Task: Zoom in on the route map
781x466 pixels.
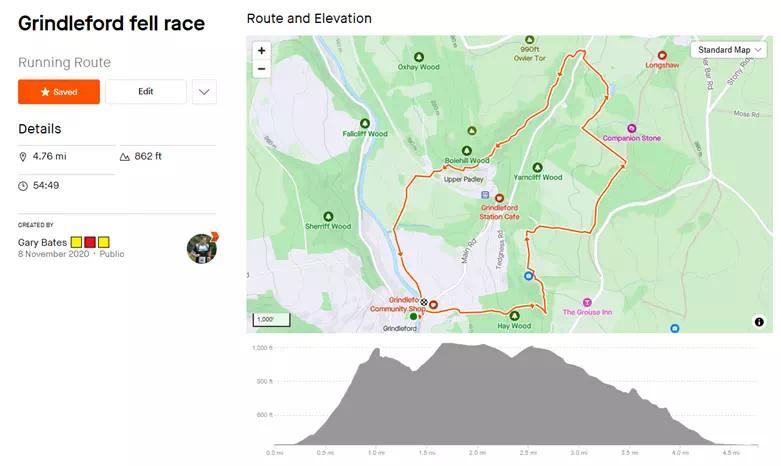Action: coord(262,50)
